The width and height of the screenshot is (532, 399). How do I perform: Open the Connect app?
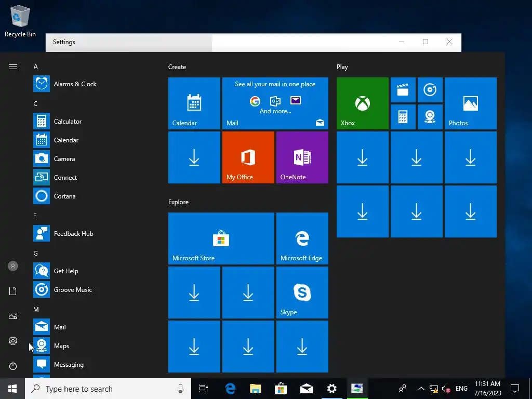pyautogui.click(x=91, y=177)
